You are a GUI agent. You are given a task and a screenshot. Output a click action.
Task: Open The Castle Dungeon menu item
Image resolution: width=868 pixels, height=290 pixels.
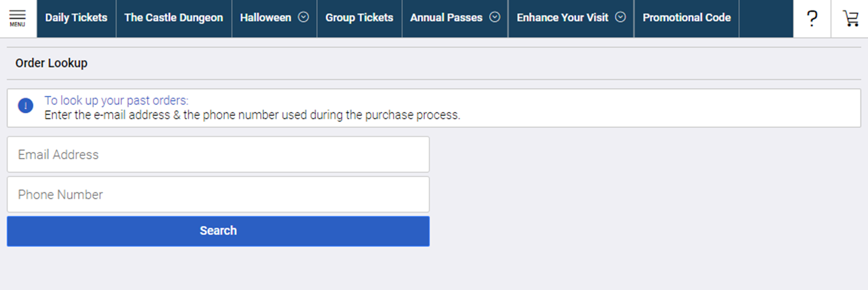coord(174,18)
